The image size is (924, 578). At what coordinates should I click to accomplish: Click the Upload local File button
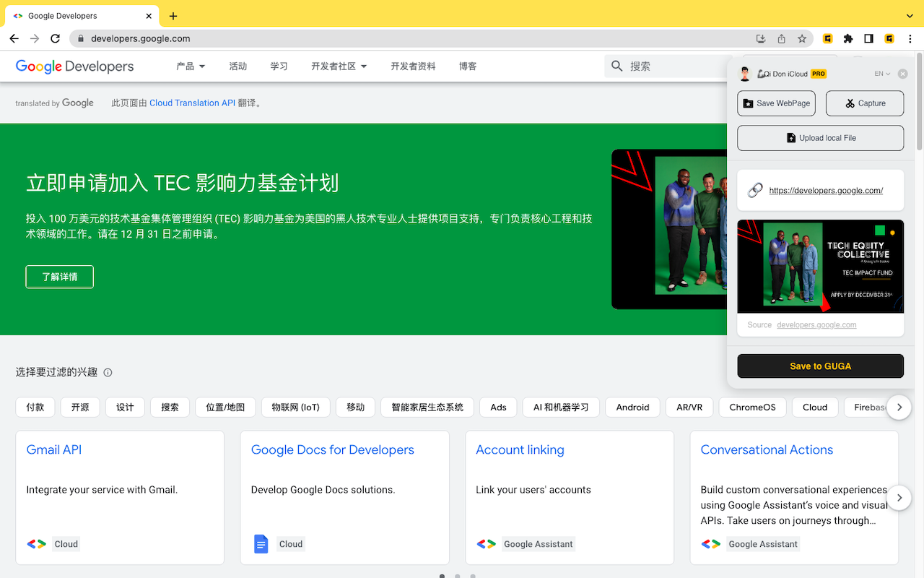(x=821, y=138)
